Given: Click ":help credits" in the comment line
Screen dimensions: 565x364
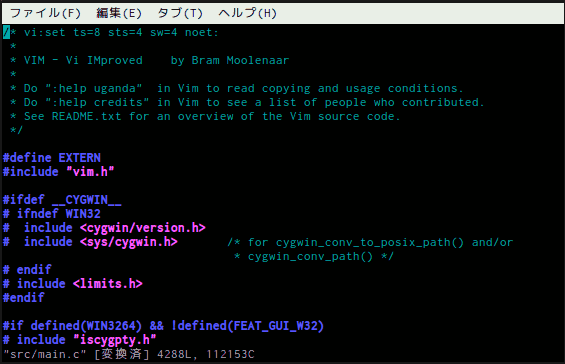Looking at the screenshot, I should 97,102.
